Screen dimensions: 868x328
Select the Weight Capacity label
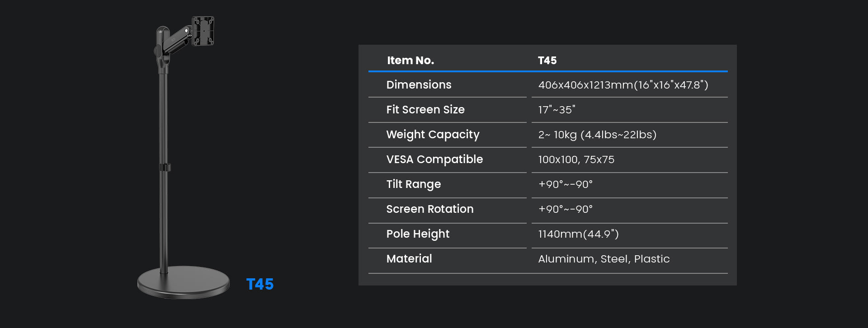click(x=433, y=135)
